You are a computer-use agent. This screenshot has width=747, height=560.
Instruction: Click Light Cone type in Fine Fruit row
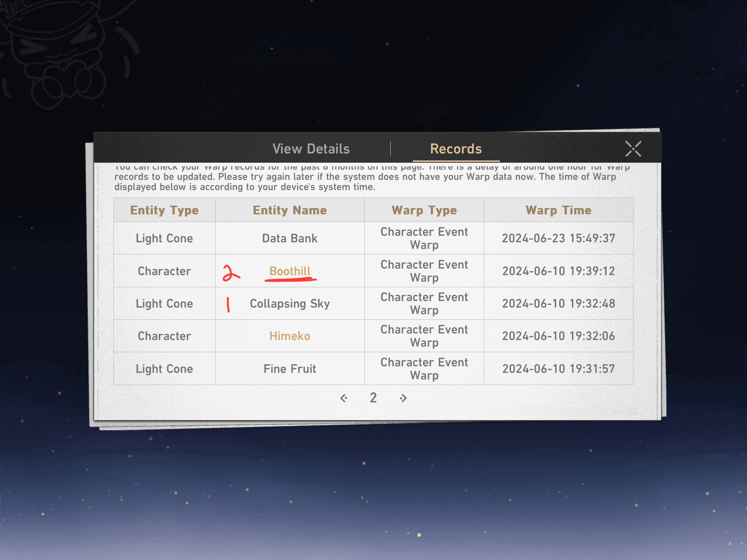tap(165, 369)
